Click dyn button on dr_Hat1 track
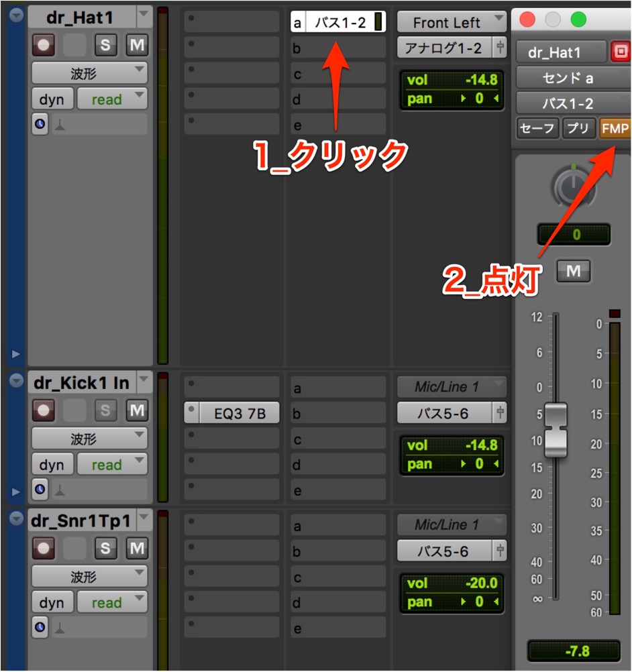 52,99
